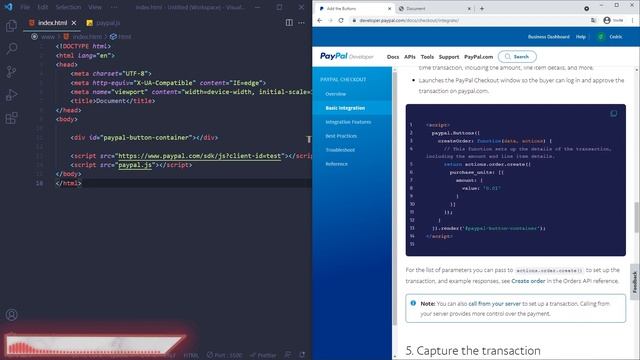Click the notifications bell in status bar
The height and width of the screenshot is (360, 640).
(302, 355)
